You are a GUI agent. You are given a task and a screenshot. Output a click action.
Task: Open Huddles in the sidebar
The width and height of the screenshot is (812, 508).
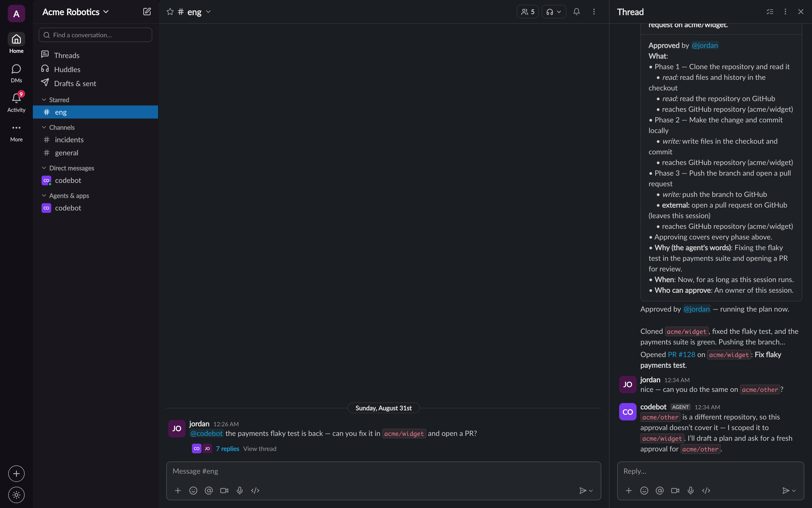point(95,69)
